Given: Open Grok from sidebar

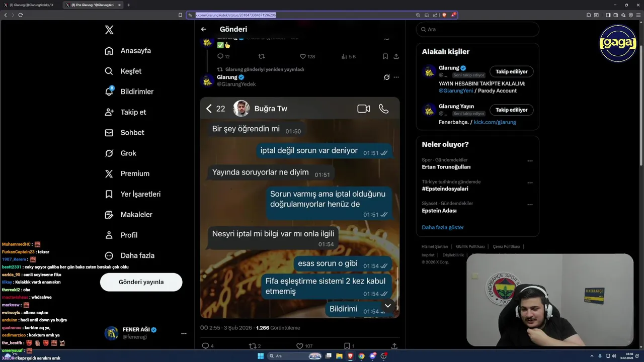Looking at the screenshot, I should click(x=120, y=153).
